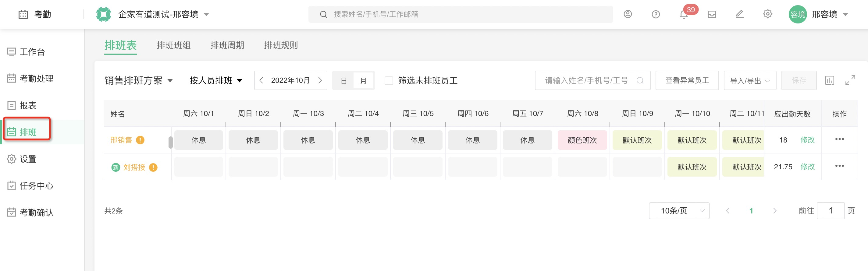
Task: Click 邢销售 休息 cell on 10/1
Action: coord(198,140)
